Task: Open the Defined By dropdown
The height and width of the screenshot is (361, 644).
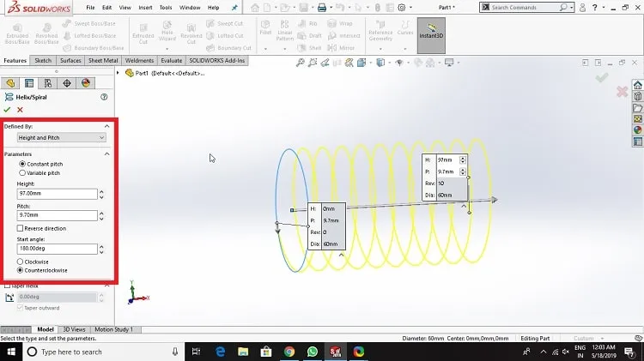Action: tap(62, 138)
